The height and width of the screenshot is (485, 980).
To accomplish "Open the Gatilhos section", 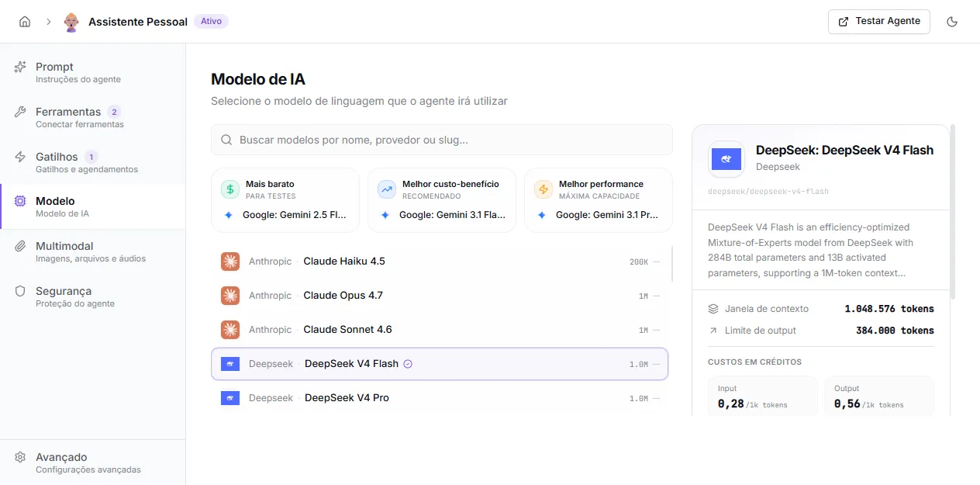I will [93, 162].
